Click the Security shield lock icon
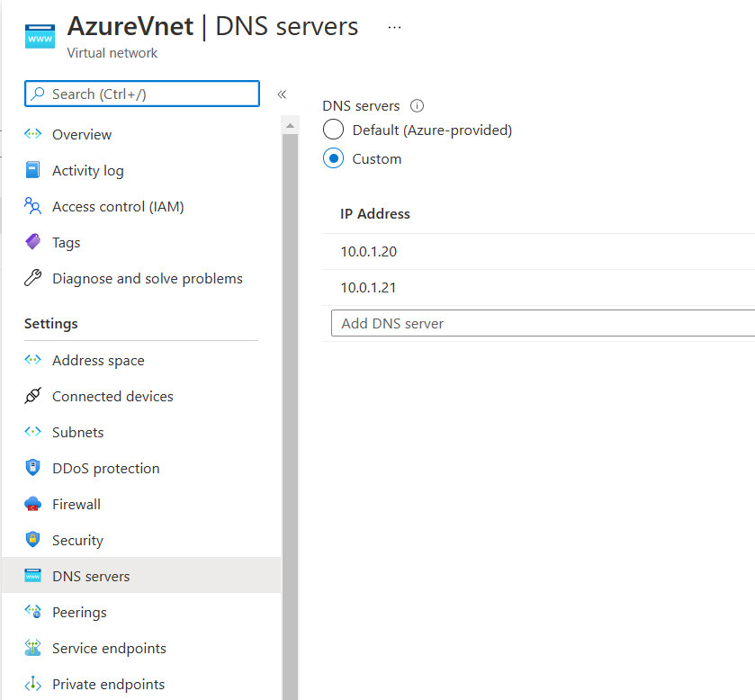Image resolution: width=755 pixels, height=700 pixels. 32,540
